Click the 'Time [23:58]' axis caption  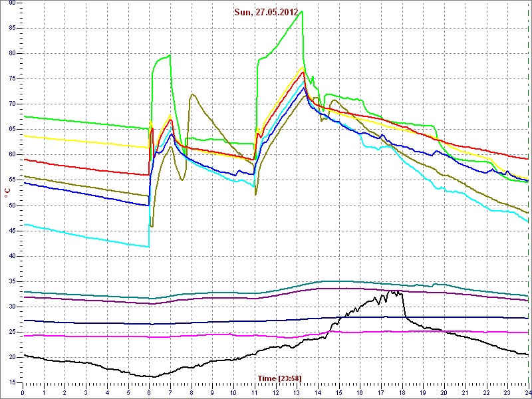(x=279, y=378)
